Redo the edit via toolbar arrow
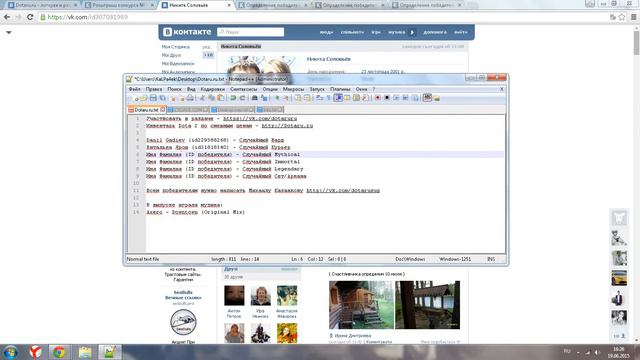This screenshot has height=360, width=640. (242, 98)
